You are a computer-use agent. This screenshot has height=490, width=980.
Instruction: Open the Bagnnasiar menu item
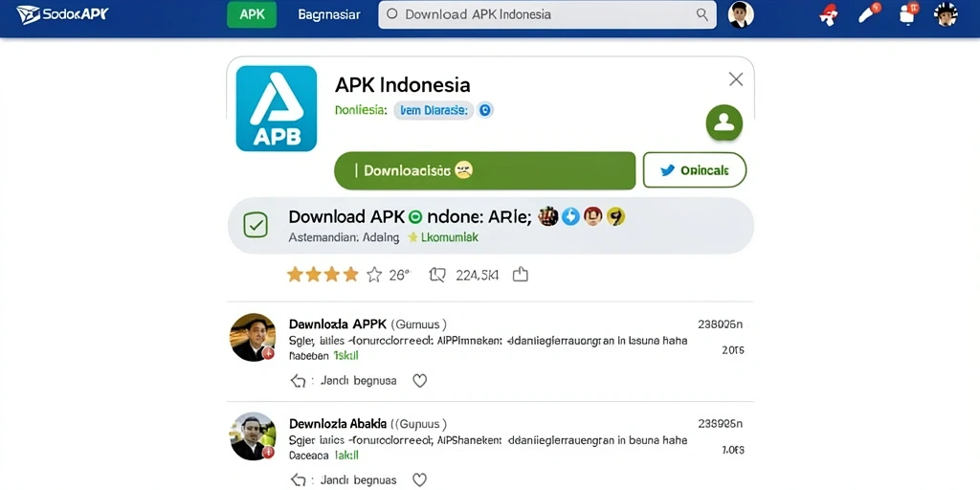pyautogui.click(x=329, y=14)
